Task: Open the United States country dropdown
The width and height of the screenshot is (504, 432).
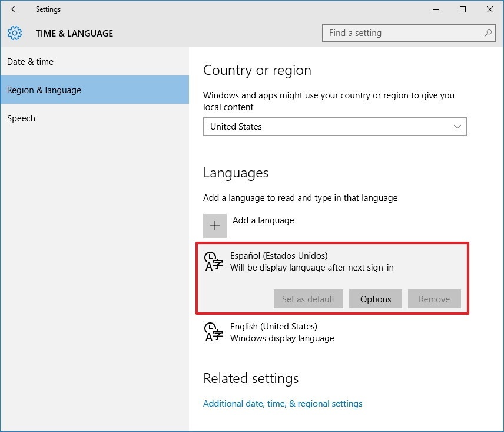Action: [334, 127]
